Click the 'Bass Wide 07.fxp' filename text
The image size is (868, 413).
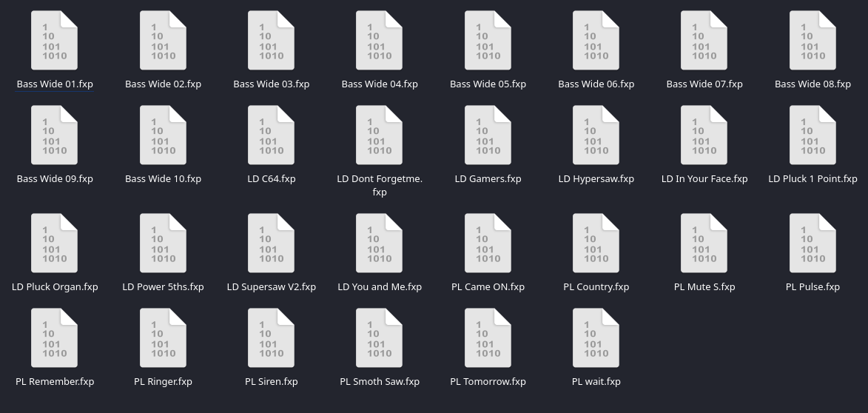click(704, 84)
